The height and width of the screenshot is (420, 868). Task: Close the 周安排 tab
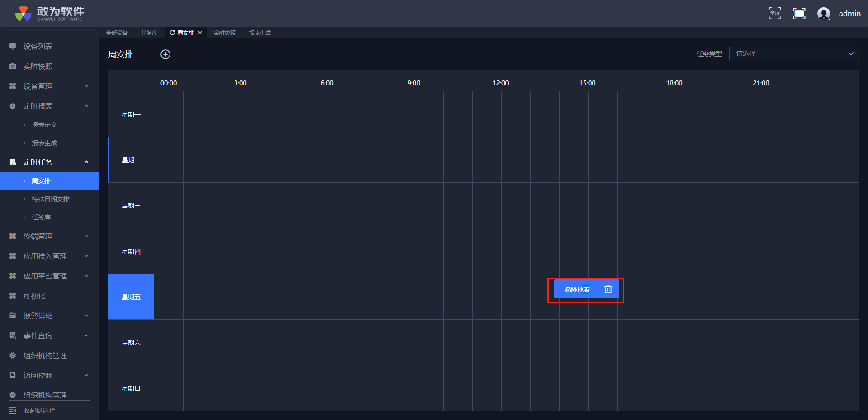click(200, 33)
